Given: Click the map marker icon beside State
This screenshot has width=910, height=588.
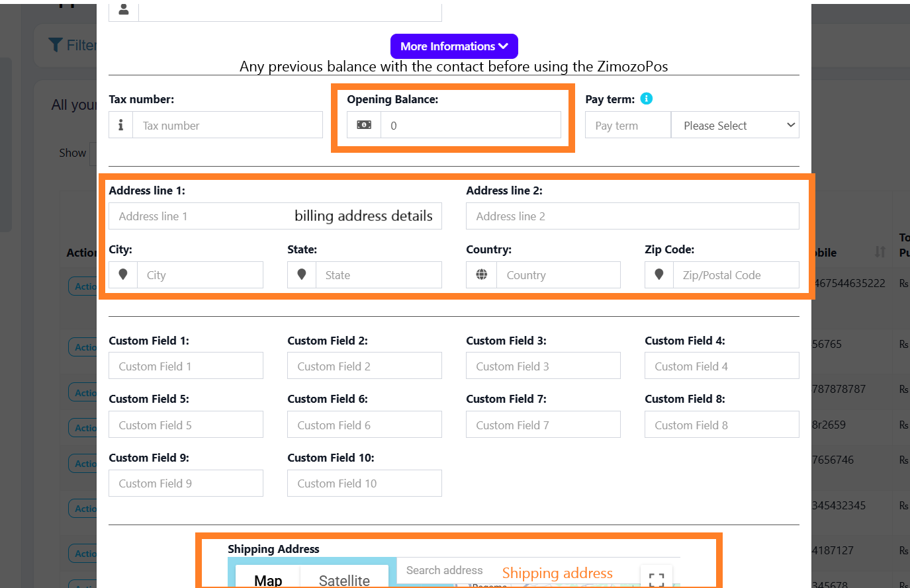Looking at the screenshot, I should pyautogui.click(x=302, y=274).
